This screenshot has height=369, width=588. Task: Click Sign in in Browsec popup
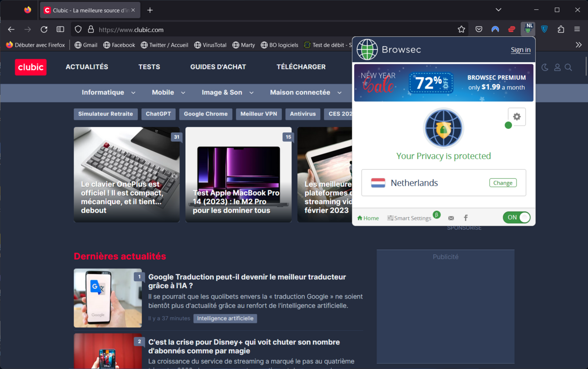click(x=520, y=49)
